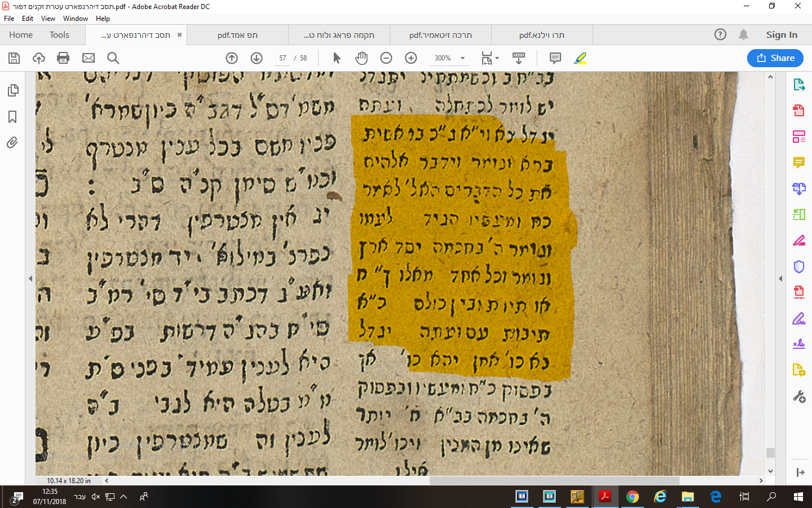Open More Tools wrench icon
The width and height of the screenshot is (812, 508).
click(799, 397)
